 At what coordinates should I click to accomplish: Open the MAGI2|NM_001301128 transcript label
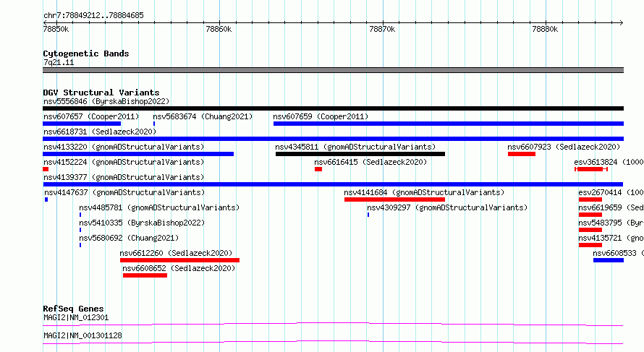coord(82,335)
